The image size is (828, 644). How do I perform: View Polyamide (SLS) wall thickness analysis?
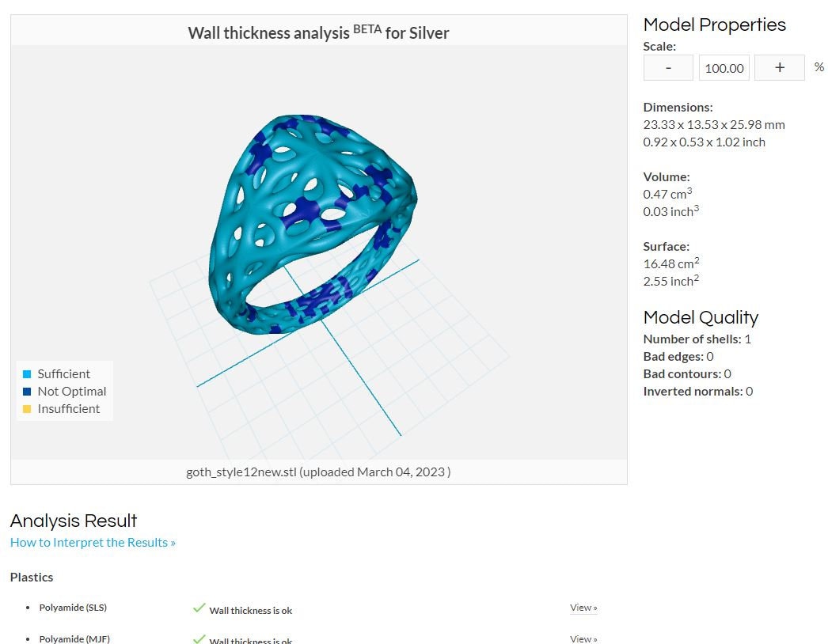[x=583, y=608]
